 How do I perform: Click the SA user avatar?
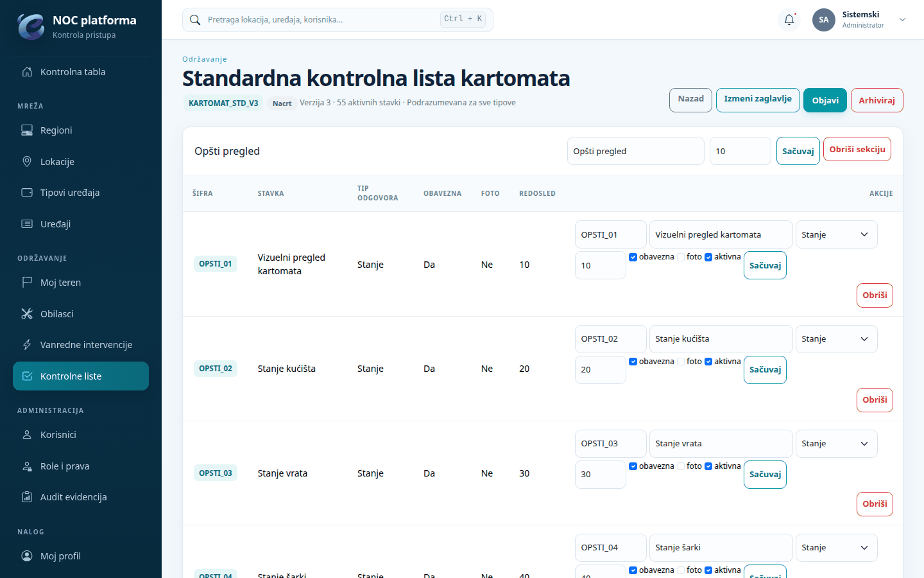pyautogui.click(x=824, y=20)
